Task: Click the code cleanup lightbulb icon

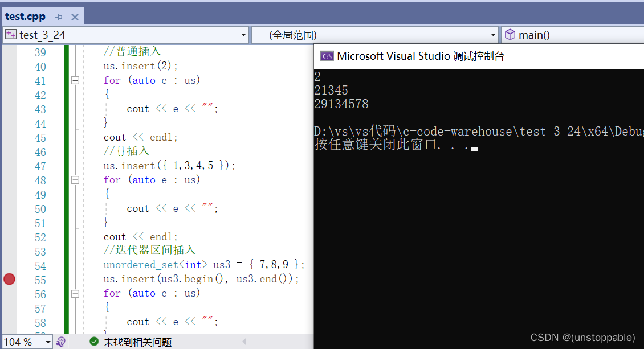Action: point(61,342)
